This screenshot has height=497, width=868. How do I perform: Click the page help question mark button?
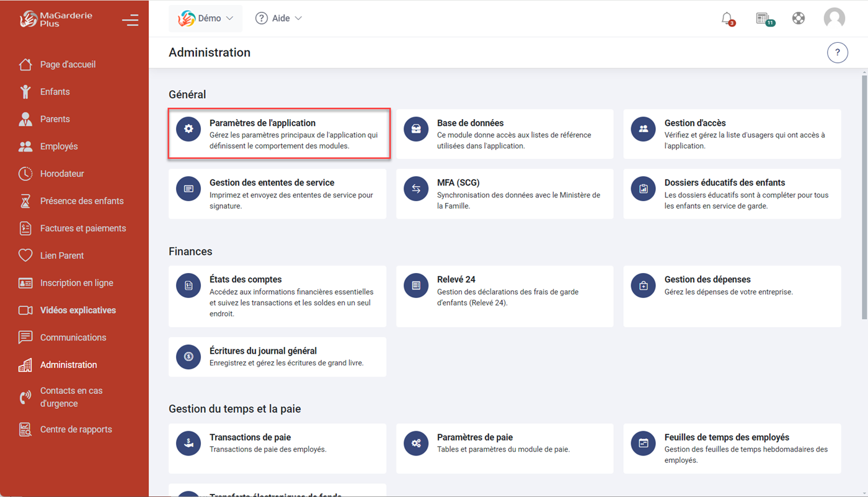838,53
